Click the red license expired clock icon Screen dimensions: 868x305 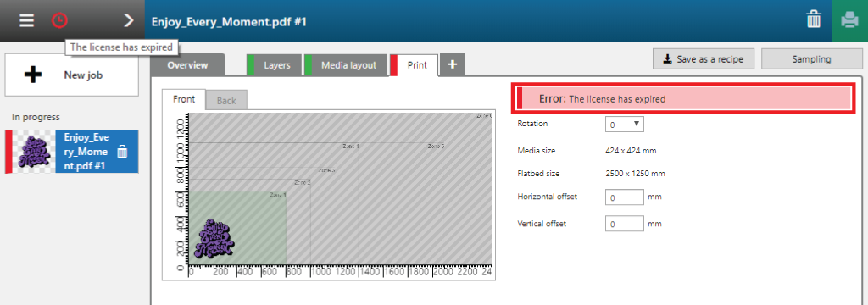[60, 21]
